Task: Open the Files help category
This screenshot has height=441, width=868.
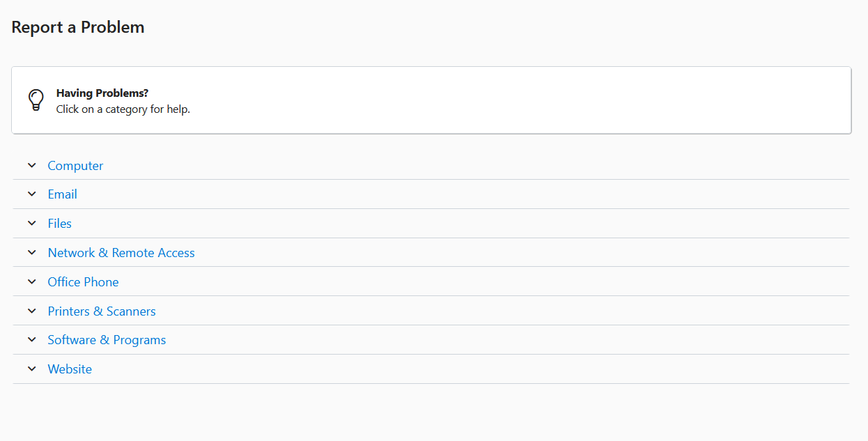Action: pos(59,224)
